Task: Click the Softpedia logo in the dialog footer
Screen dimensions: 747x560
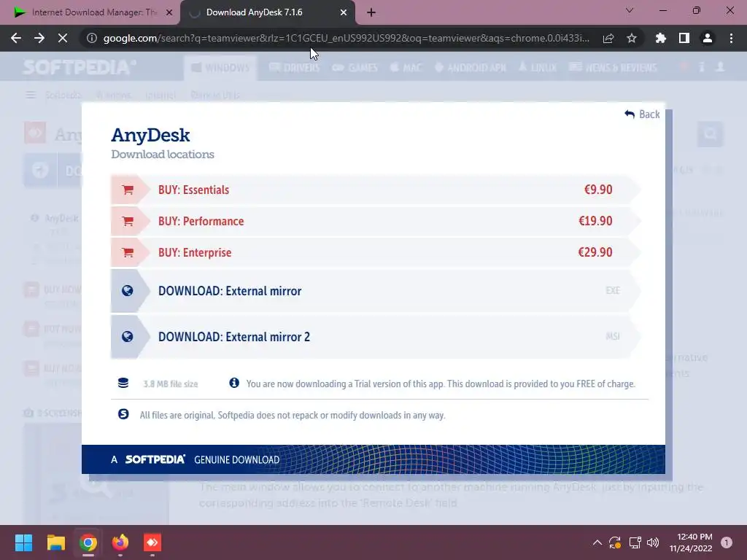Action: coord(155,459)
